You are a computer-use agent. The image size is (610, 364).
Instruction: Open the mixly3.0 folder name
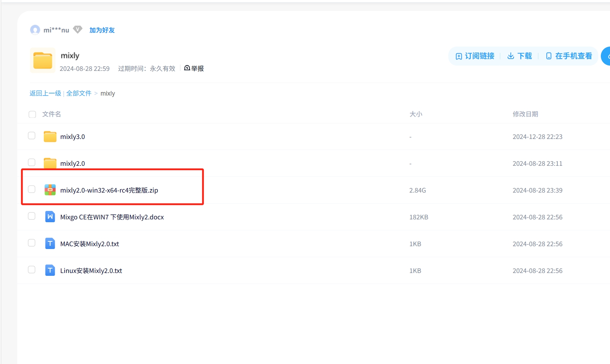[x=73, y=136]
